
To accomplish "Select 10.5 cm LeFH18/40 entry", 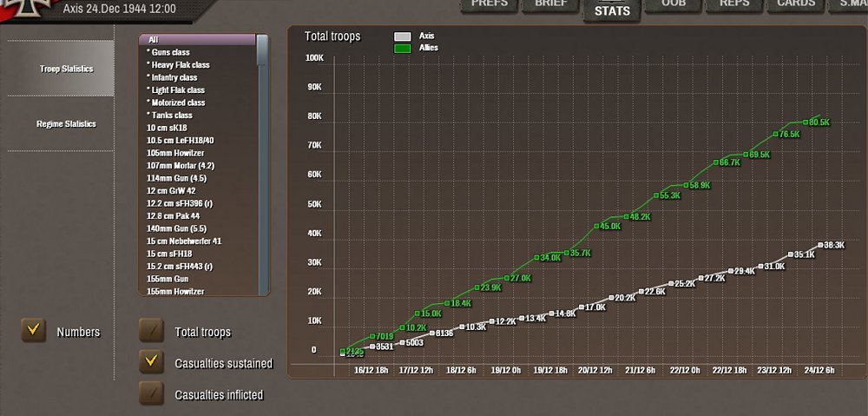I will [x=197, y=140].
